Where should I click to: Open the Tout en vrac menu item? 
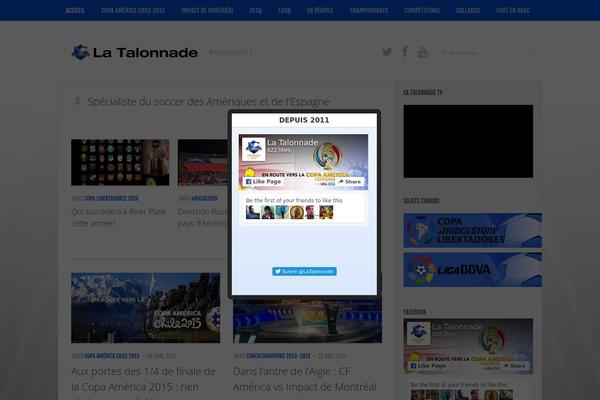pos(513,11)
